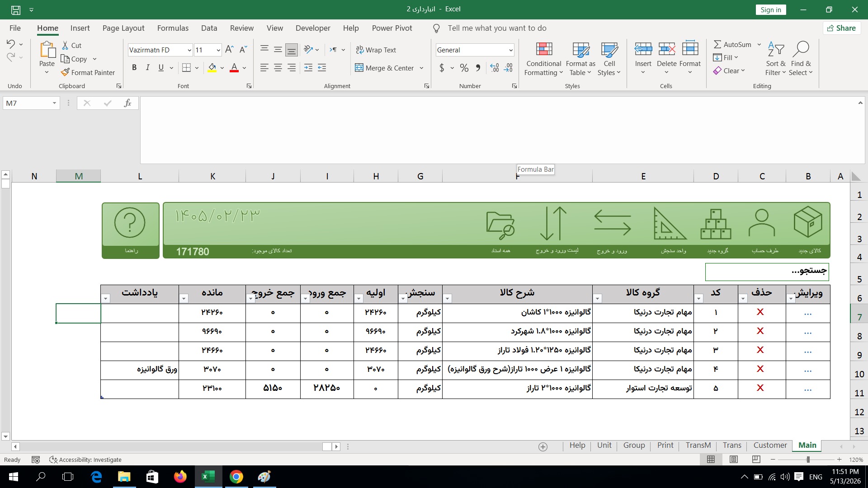This screenshot has height=488, width=868.
Task: Open the Insert ribbon tab
Action: pos(80,28)
